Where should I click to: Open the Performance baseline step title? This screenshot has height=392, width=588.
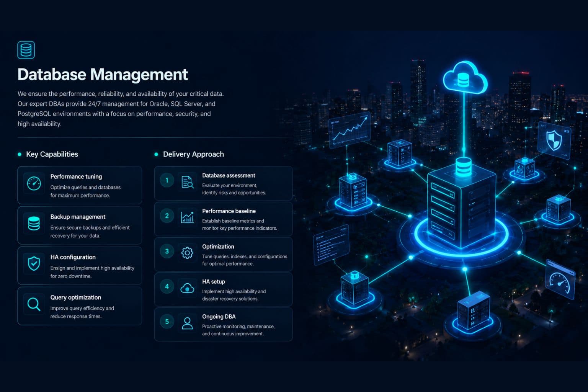tap(229, 211)
